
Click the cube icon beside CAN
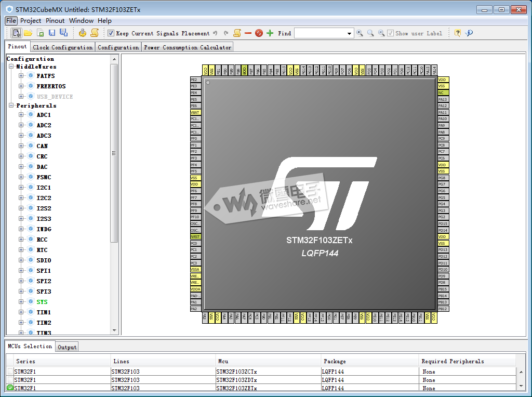point(31,145)
